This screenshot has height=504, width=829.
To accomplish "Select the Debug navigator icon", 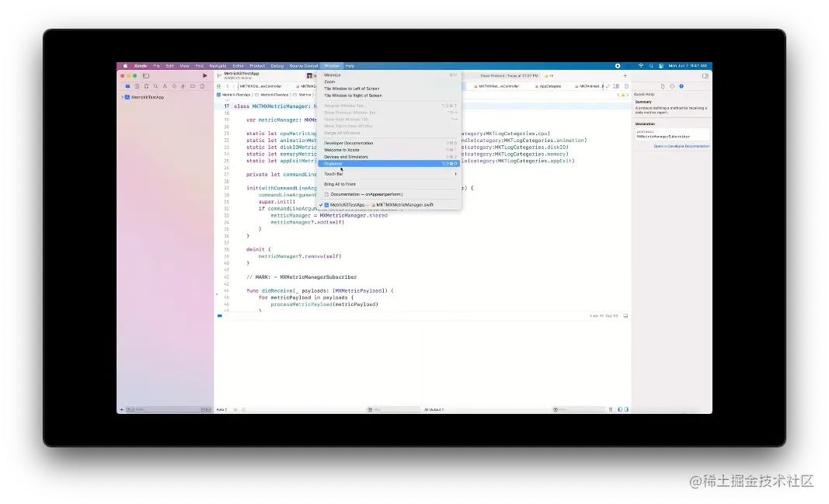I will click(x=183, y=86).
